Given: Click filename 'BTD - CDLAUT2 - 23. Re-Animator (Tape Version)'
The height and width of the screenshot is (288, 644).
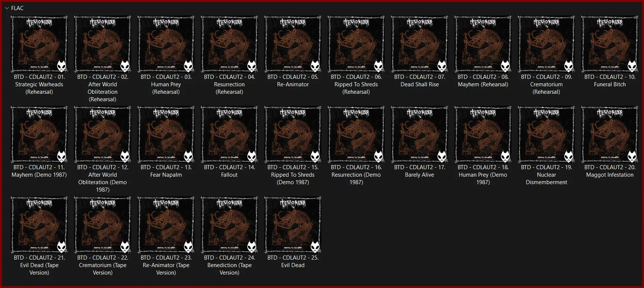Looking at the screenshot, I should pyautogui.click(x=166, y=265).
